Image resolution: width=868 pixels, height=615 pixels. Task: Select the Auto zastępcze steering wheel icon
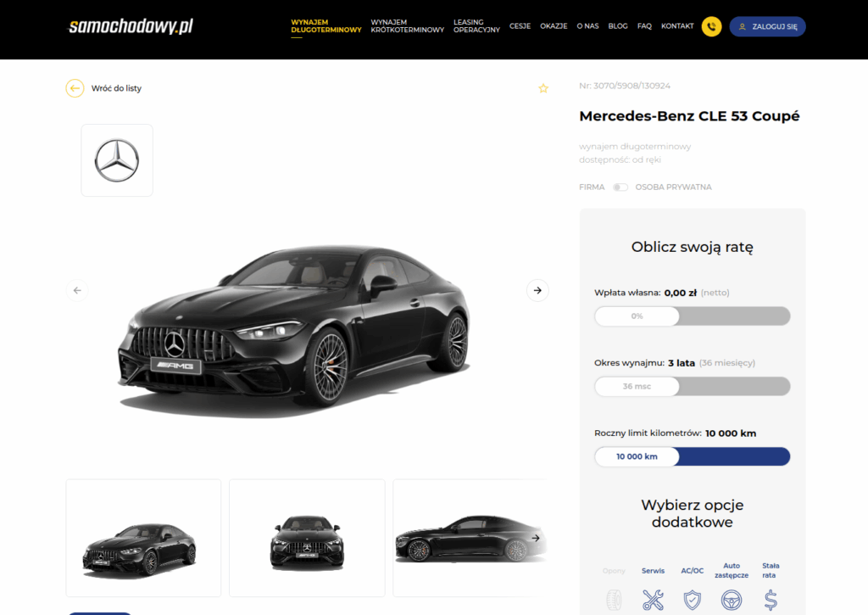tap(731, 599)
